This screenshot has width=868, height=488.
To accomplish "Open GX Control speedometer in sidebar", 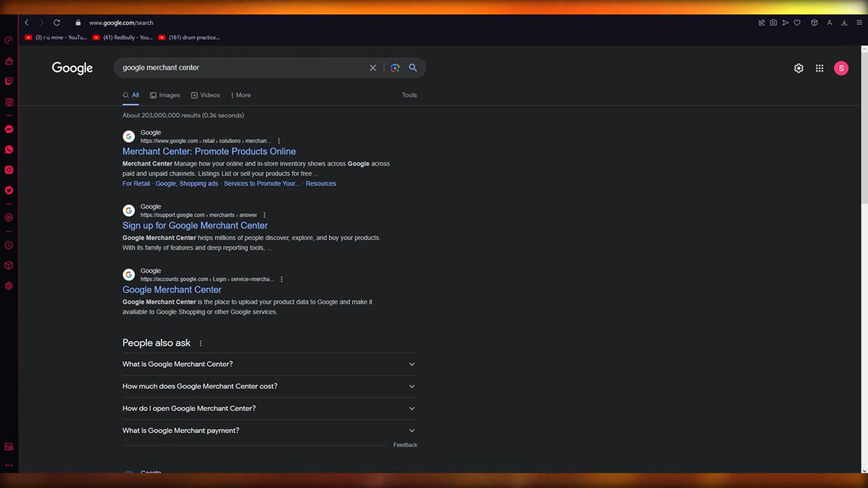I will 9,41.
